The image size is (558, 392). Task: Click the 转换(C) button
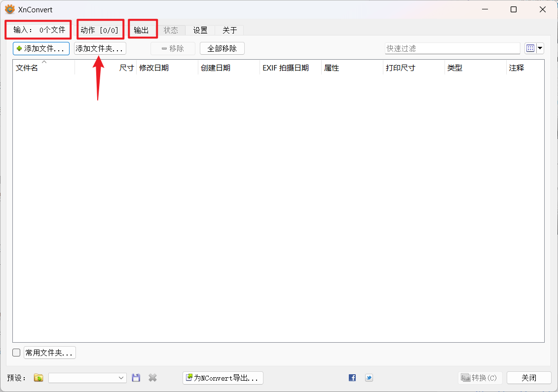(x=480, y=378)
